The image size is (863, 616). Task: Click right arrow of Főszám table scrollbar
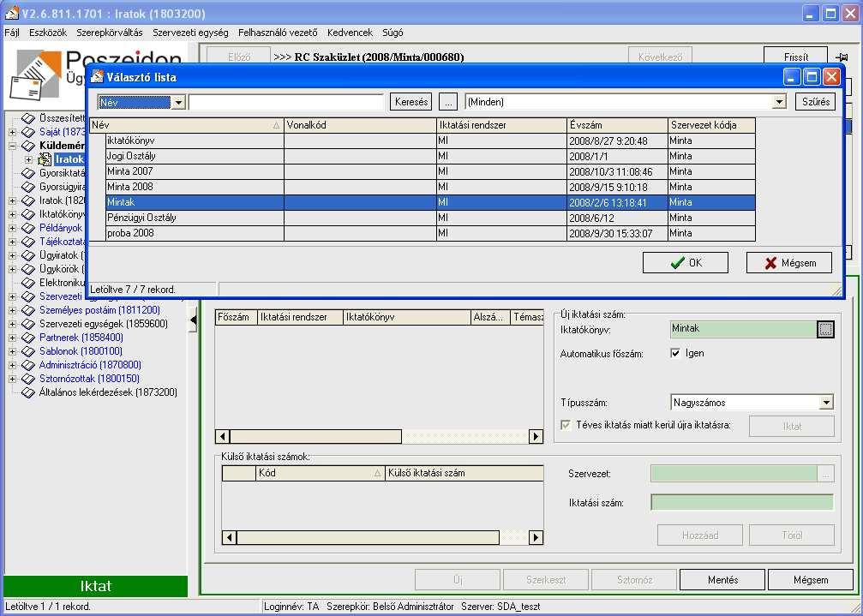tap(536, 437)
